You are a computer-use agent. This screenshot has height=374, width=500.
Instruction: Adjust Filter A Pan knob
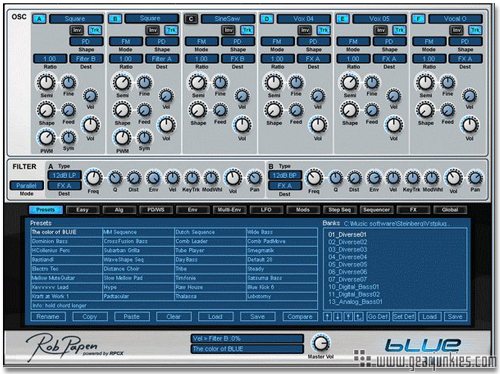[x=254, y=178]
